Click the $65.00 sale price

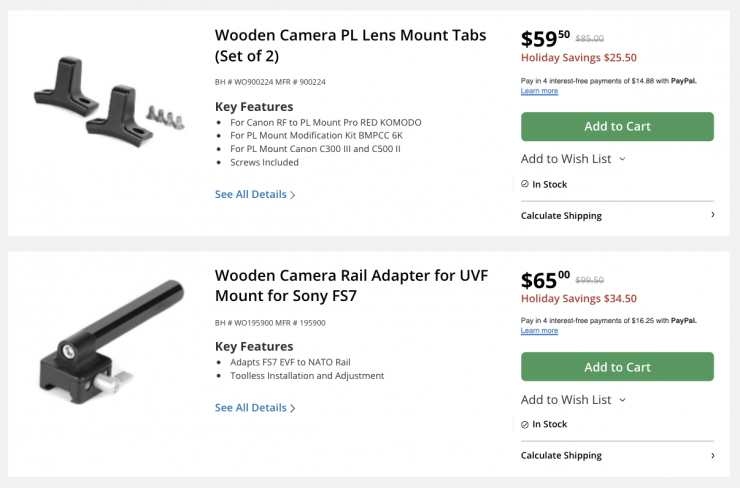[545, 281]
